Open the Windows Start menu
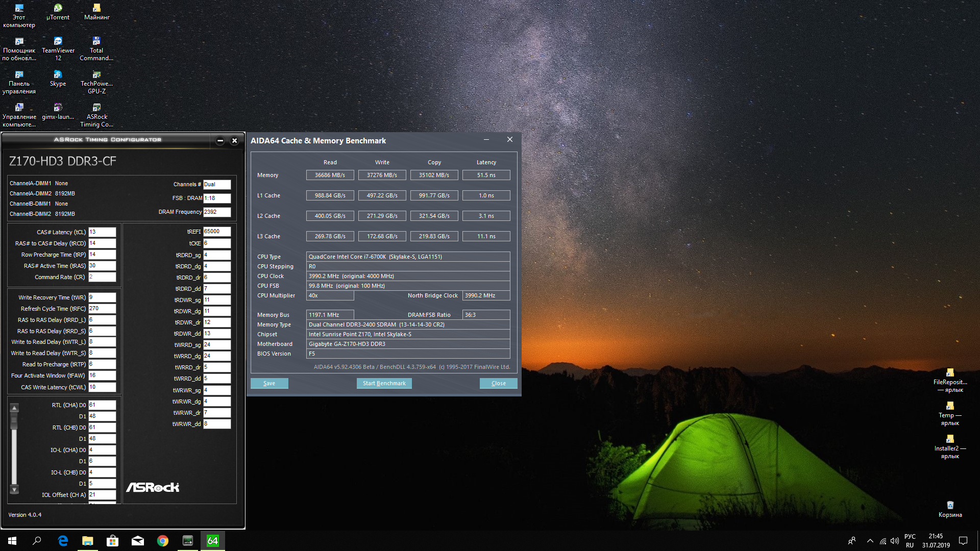Image resolution: width=980 pixels, height=551 pixels. pyautogui.click(x=12, y=540)
